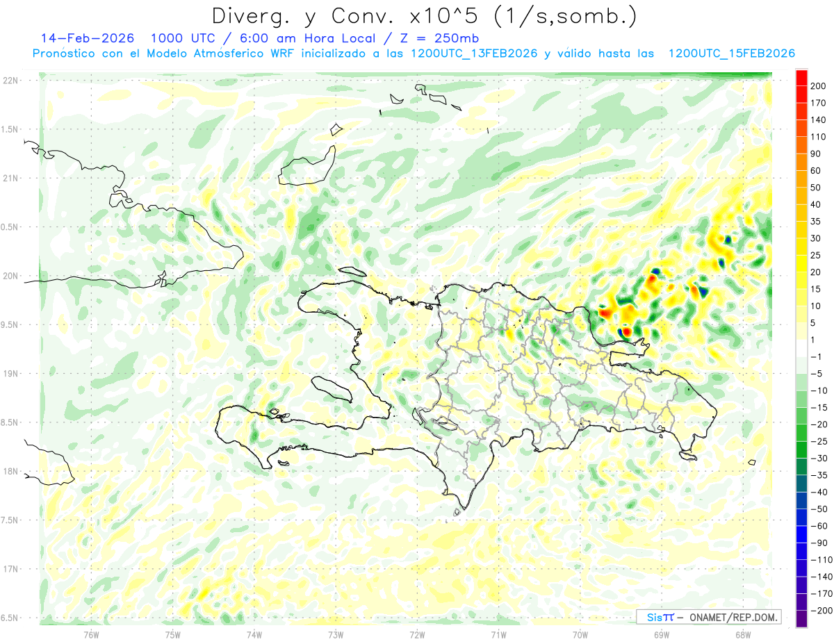Click the '68W' longitude label
834x644 pixels.
743,634
